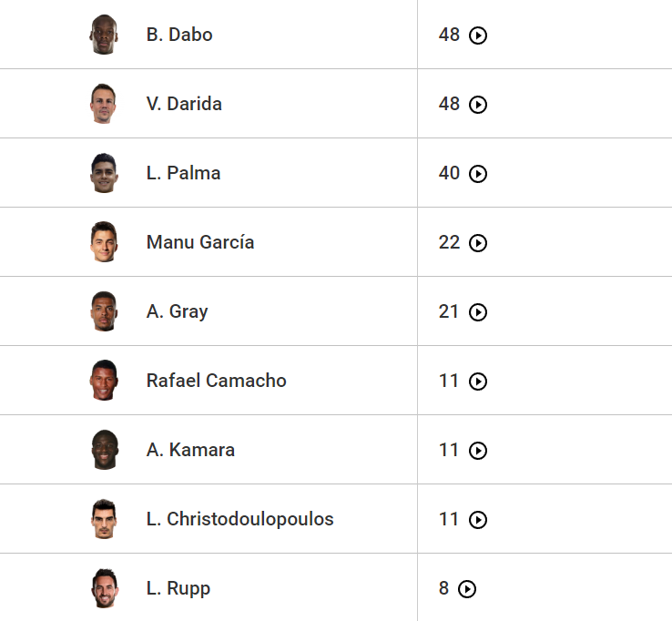Click V. Darida's player headshot
Image resolution: width=672 pixels, height=621 pixels.
(x=105, y=104)
